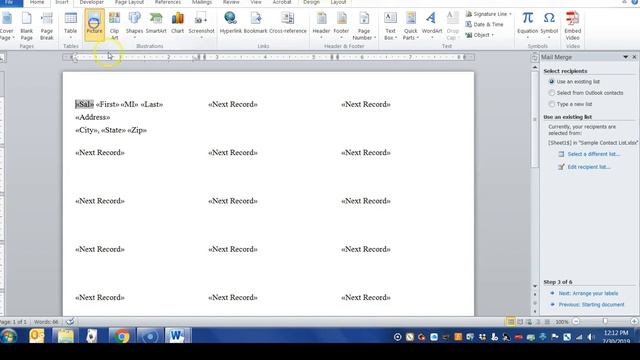
Task: Click Embed Video icon
Action: point(572,25)
